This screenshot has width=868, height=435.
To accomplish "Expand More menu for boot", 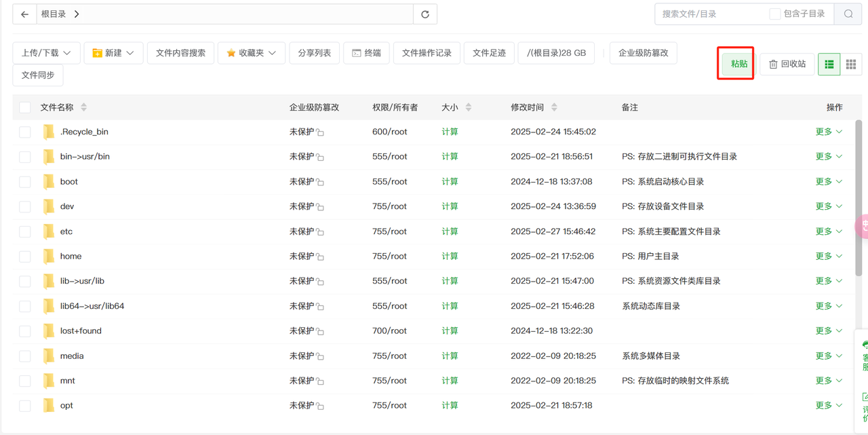I will (829, 181).
